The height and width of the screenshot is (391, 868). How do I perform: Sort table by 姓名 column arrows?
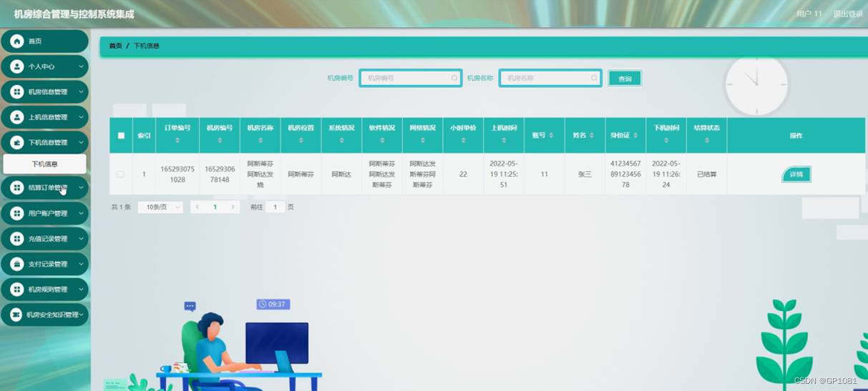pos(592,135)
